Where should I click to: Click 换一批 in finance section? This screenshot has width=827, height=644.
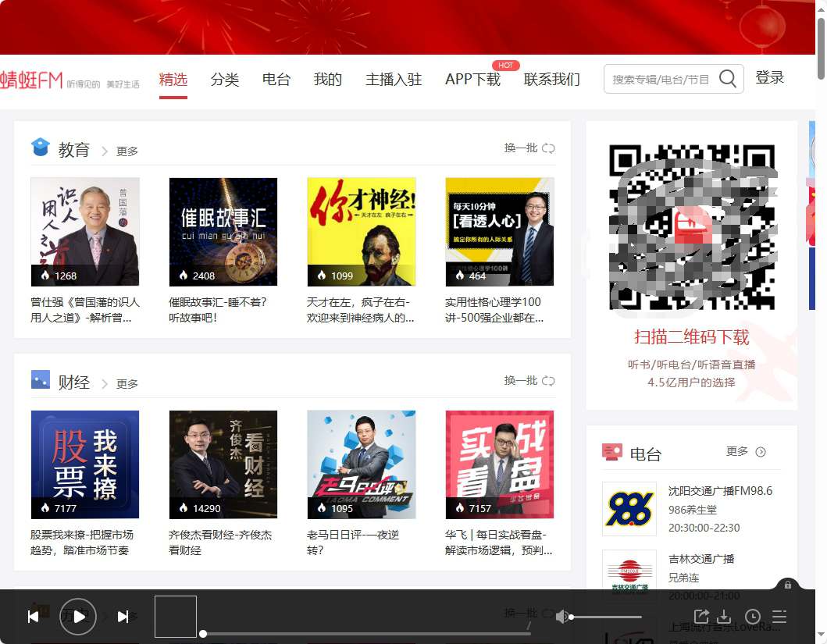[x=521, y=380]
